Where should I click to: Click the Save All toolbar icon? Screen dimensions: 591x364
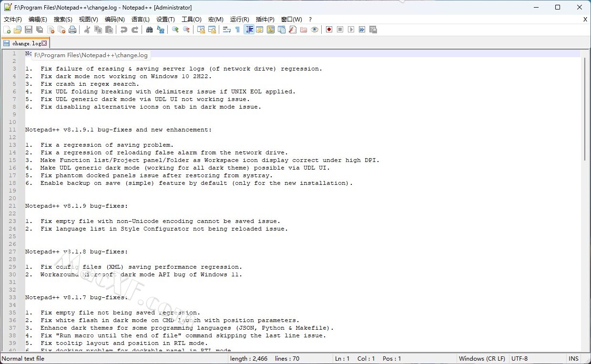coord(40,30)
